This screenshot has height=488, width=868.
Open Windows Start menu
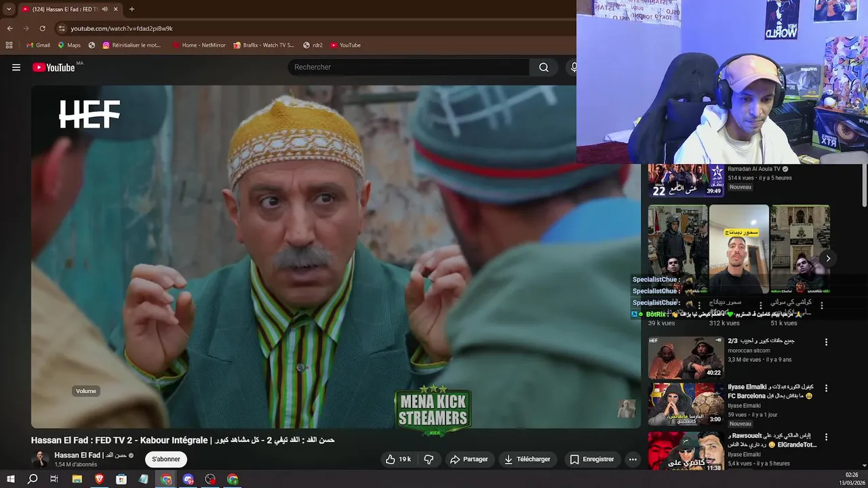(10, 479)
